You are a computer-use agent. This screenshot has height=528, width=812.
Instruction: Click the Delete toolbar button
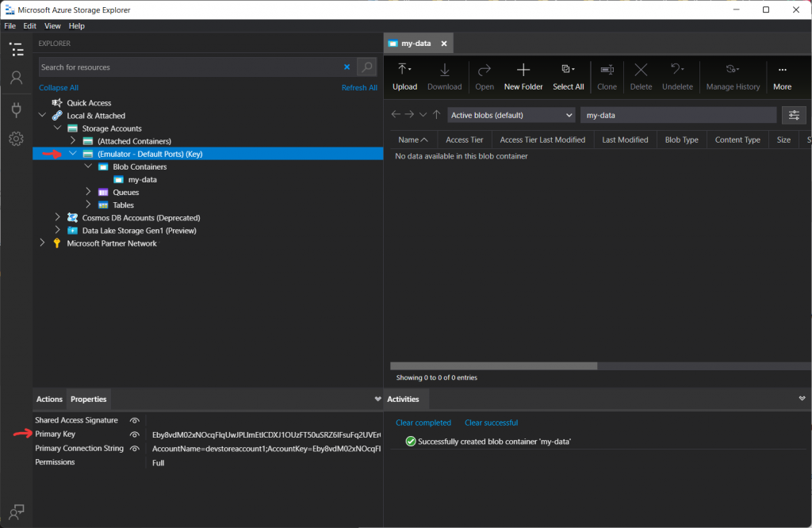click(x=641, y=77)
